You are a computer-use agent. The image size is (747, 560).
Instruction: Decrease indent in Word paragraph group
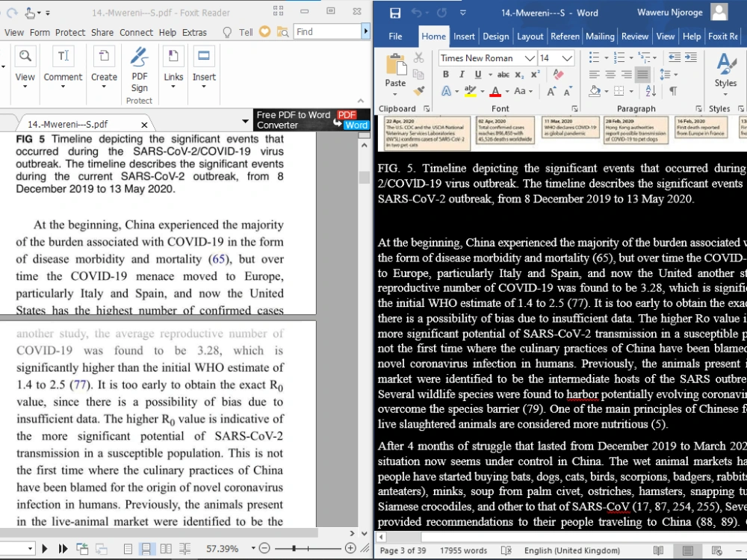pyautogui.click(x=675, y=57)
